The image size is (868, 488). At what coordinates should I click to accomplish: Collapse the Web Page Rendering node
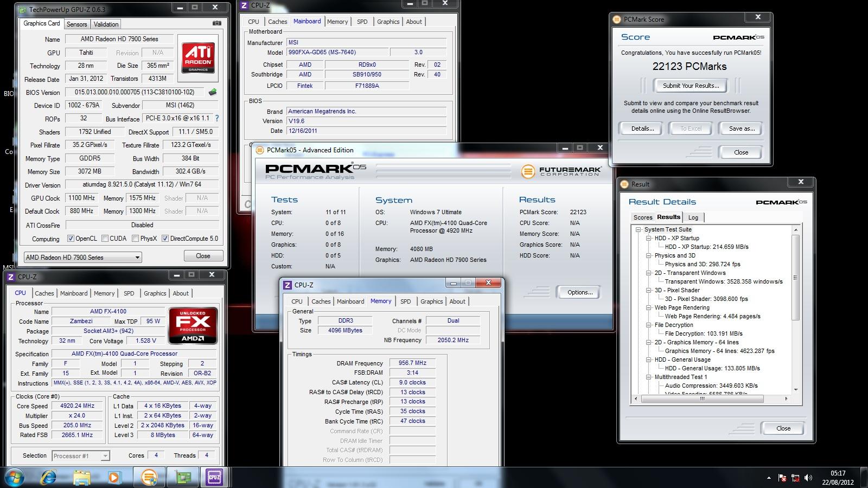(x=648, y=307)
